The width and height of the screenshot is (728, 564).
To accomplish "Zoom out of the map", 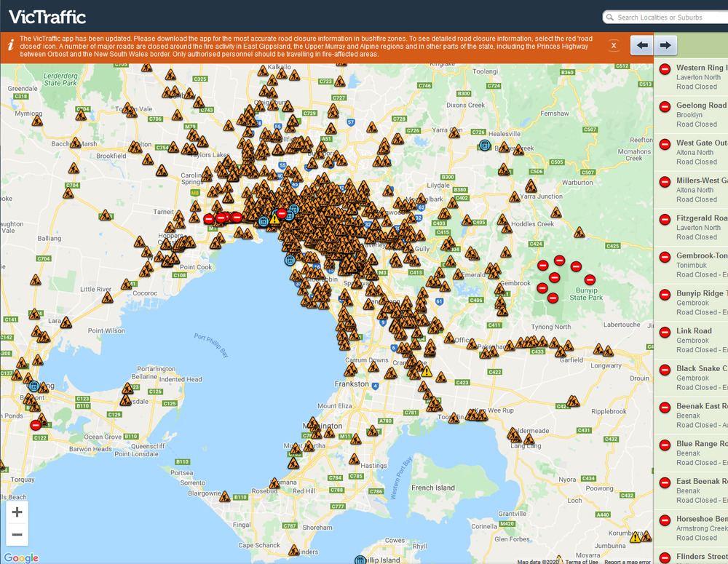I will point(17,535).
